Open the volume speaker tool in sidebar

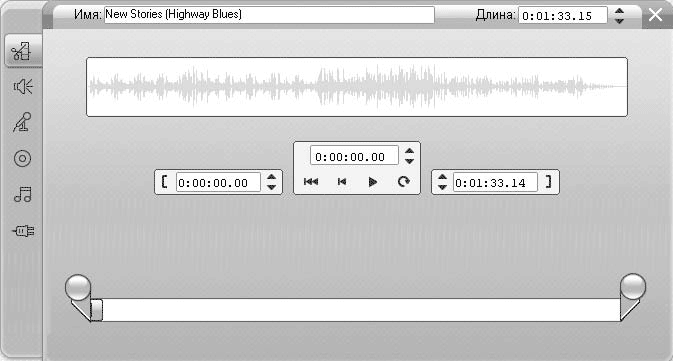pos(23,87)
